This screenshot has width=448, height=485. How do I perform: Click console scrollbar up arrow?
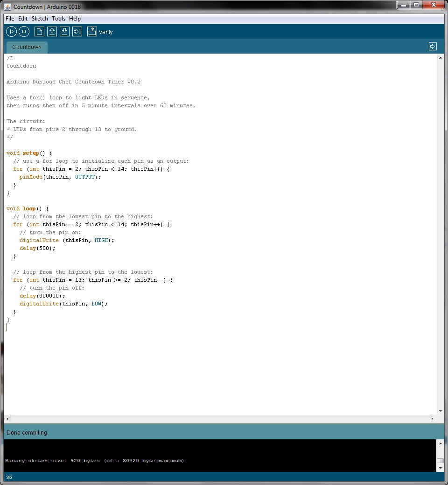[x=440, y=443]
